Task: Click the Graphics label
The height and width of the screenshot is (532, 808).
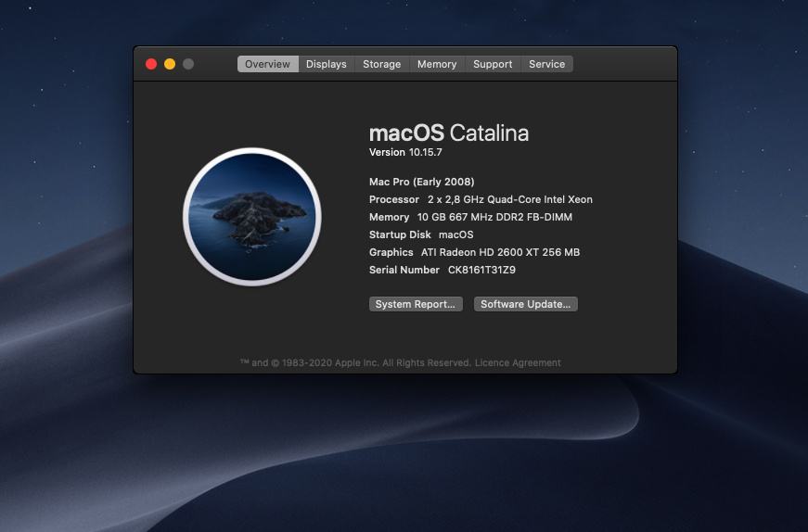Action: [x=391, y=252]
